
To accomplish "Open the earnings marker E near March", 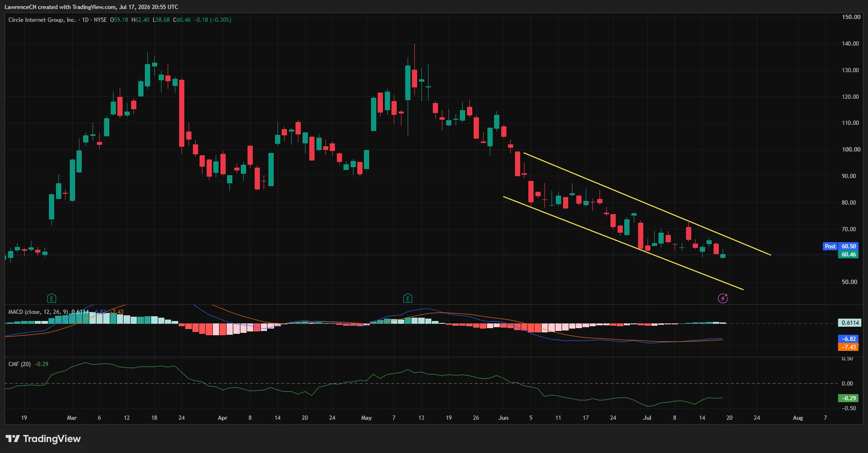I will [52, 298].
